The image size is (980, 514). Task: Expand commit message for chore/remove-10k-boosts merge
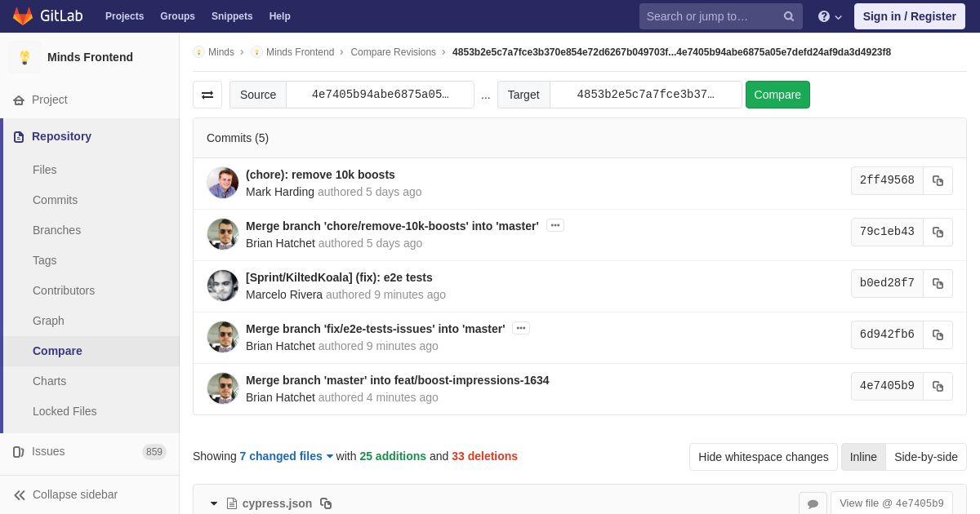coord(555,225)
